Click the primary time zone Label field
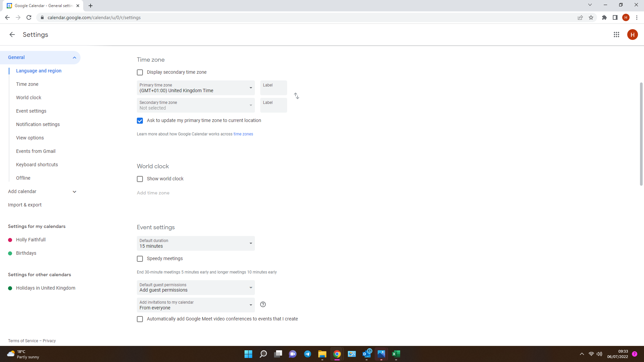The width and height of the screenshot is (644, 362). click(x=274, y=88)
